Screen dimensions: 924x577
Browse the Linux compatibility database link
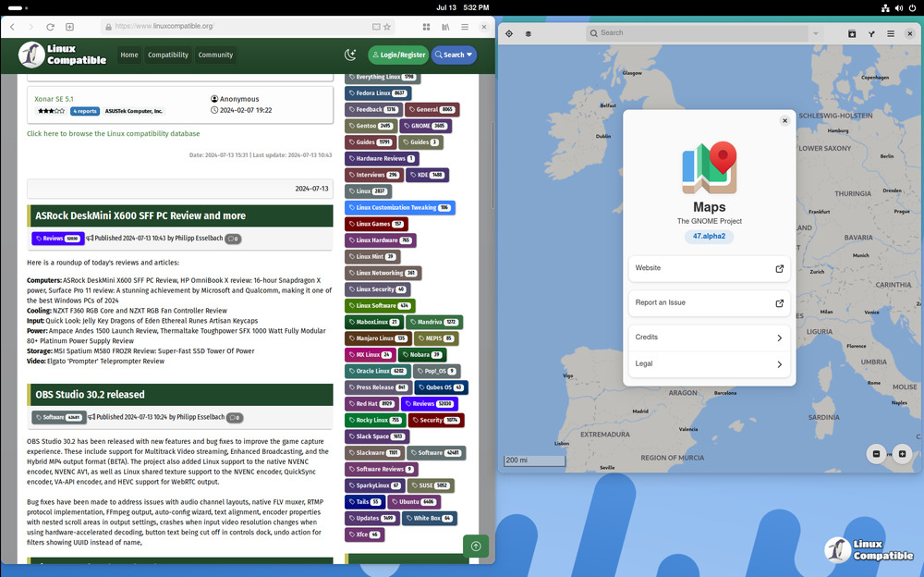tap(113, 134)
